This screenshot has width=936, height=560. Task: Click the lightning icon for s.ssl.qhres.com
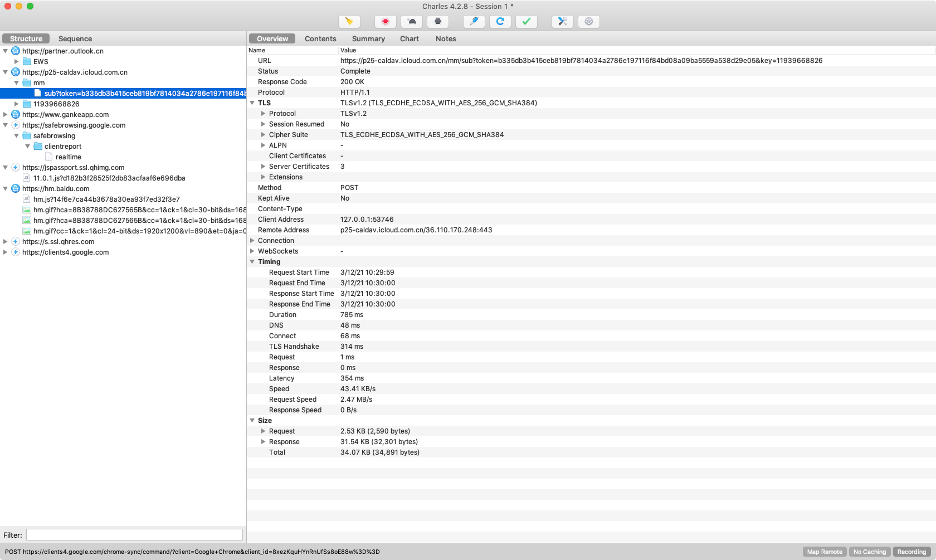(16, 241)
